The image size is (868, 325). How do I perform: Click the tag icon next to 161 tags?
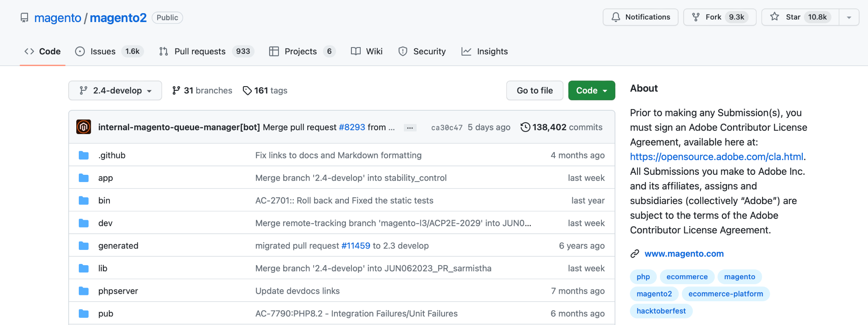coord(247,90)
